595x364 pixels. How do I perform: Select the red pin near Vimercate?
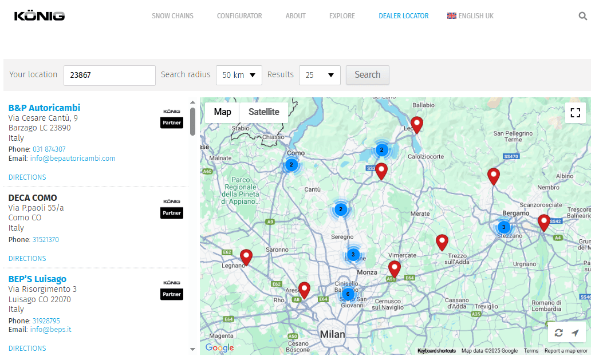pyautogui.click(x=394, y=269)
